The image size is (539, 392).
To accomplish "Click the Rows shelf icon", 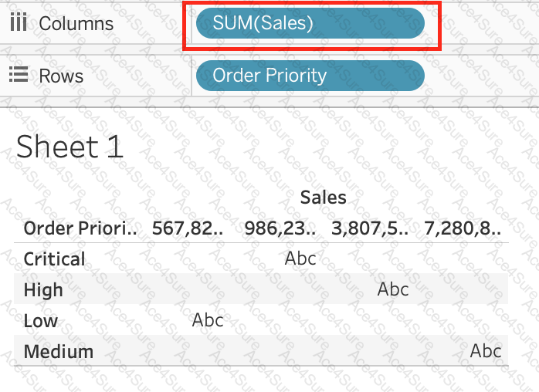I will pos(19,75).
